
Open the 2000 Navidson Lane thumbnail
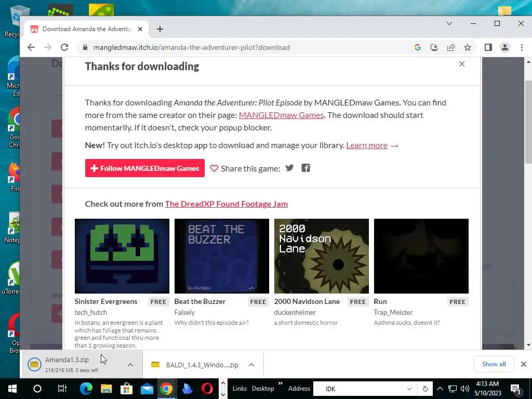click(x=321, y=256)
